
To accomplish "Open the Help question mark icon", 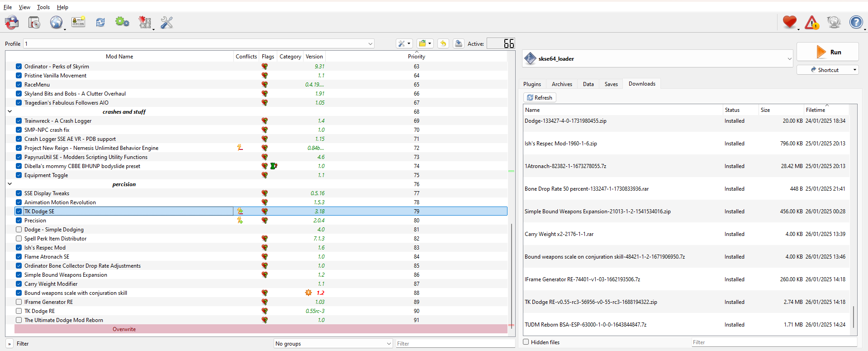I will [x=856, y=22].
